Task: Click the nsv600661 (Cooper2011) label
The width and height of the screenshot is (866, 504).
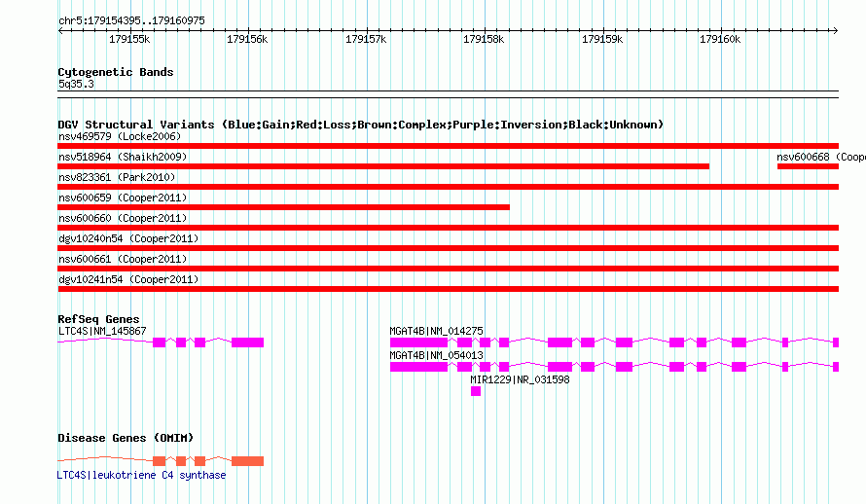Action: click(123, 259)
